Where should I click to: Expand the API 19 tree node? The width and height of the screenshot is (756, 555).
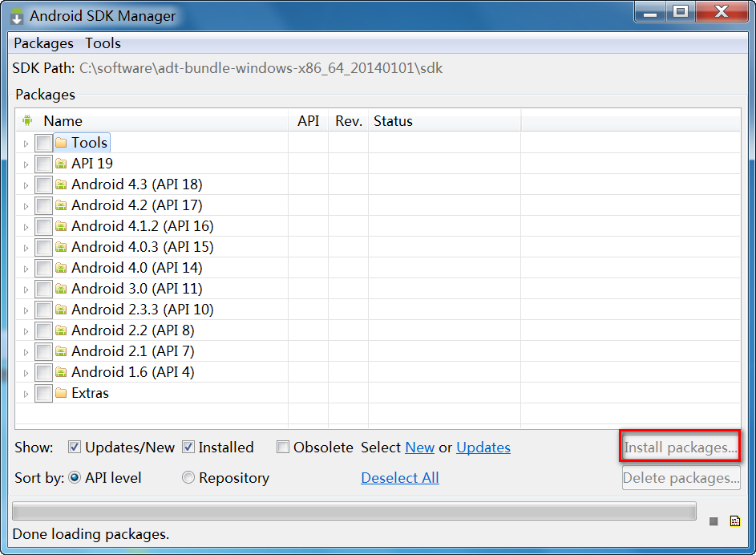click(26, 164)
